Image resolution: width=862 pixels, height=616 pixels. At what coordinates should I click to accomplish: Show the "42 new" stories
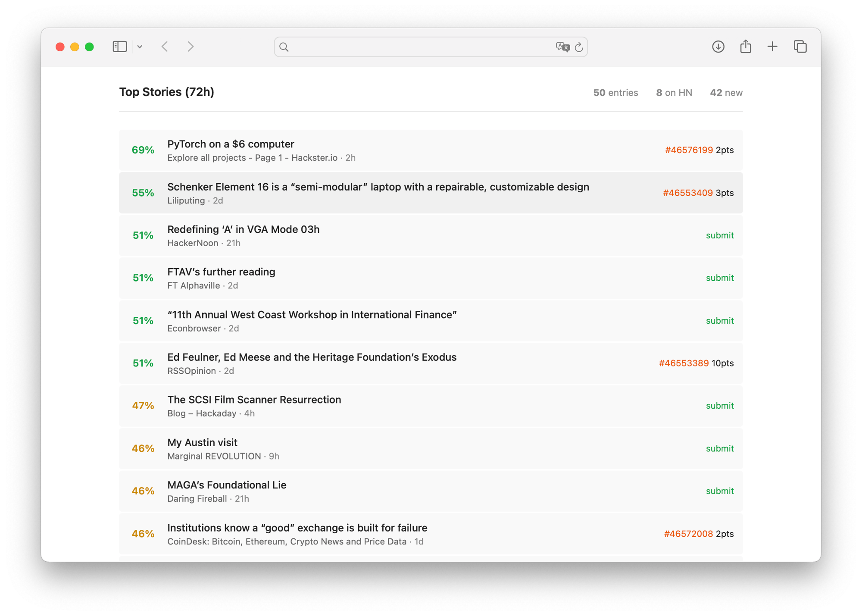click(726, 92)
